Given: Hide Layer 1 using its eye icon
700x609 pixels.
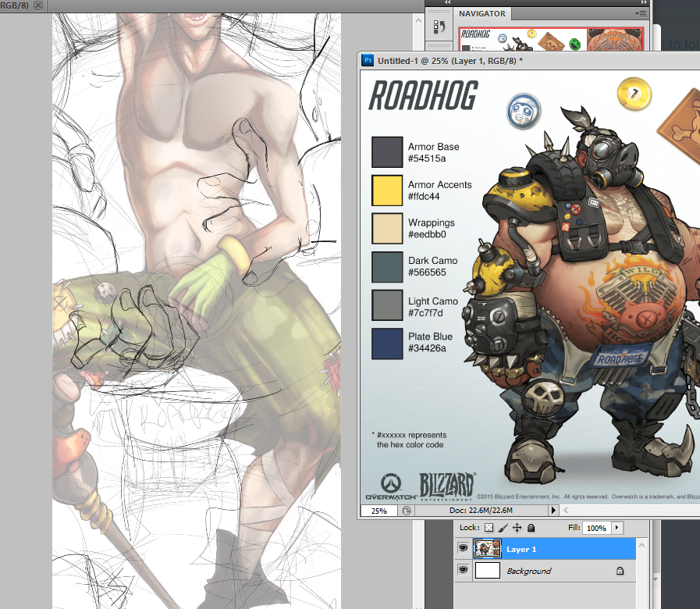Looking at the screenshot, I should coord(464,550).
